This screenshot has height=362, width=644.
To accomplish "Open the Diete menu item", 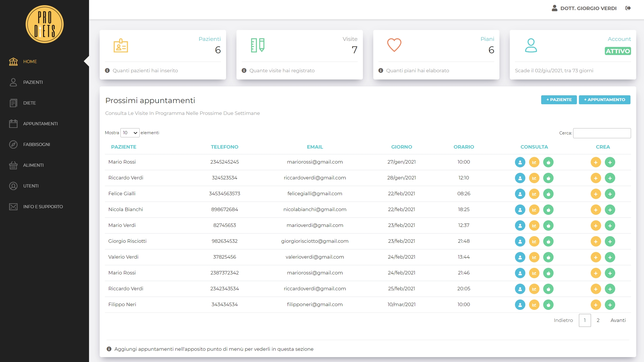I will 29,103.
